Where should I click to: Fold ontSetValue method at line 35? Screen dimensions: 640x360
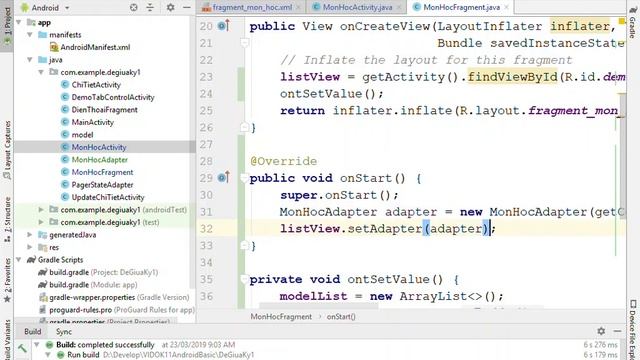tap(244, 279)
